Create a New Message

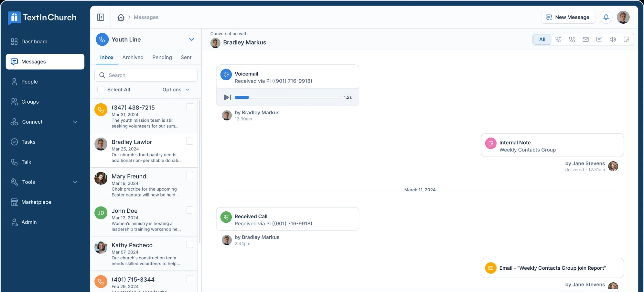click(568, 17)
